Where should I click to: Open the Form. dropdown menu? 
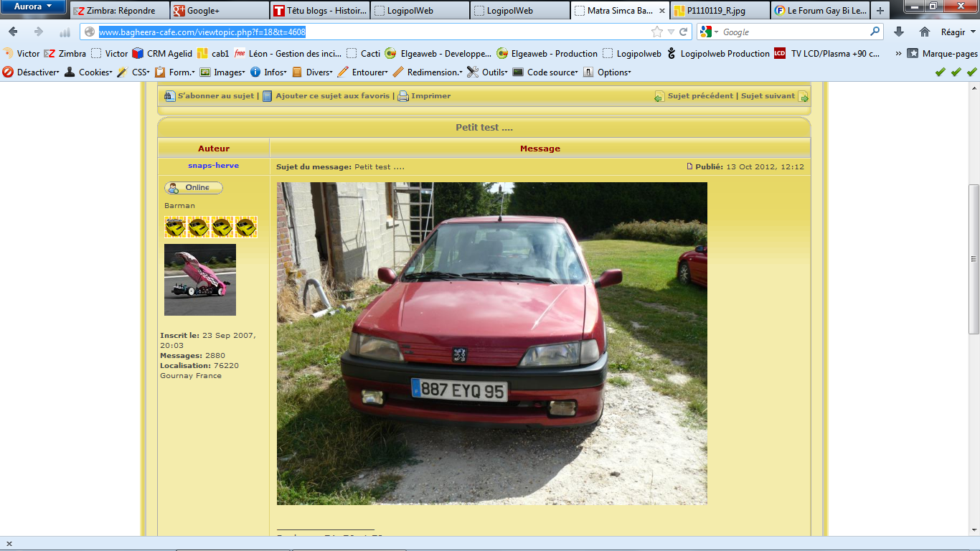point(175,72)
